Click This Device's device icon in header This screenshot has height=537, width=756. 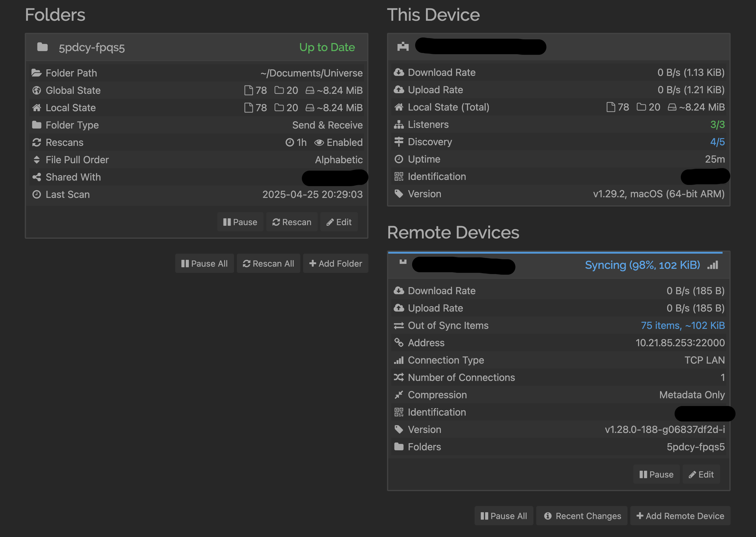pos(403,47)
